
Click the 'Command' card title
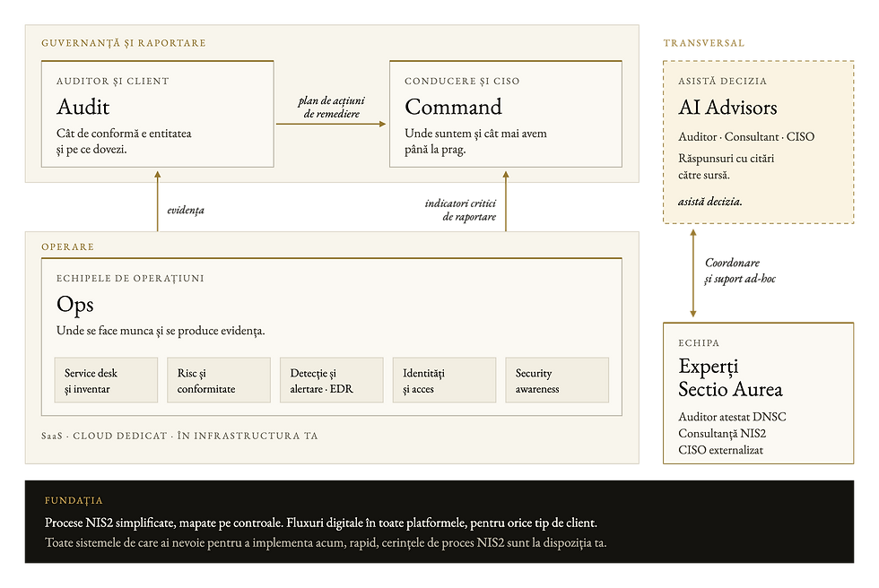tap(453, 107)
